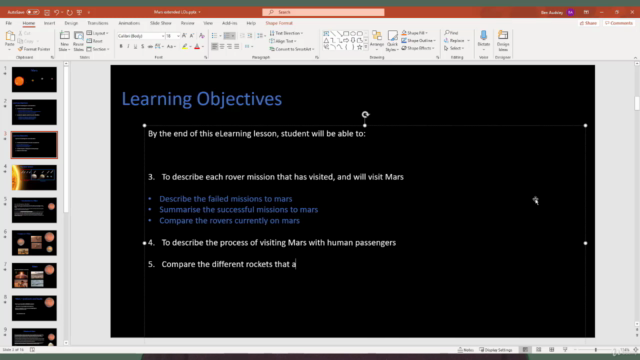Open the Insert ribbon tab
Viewport: 640px width, 360px height.
pos(49,23)
